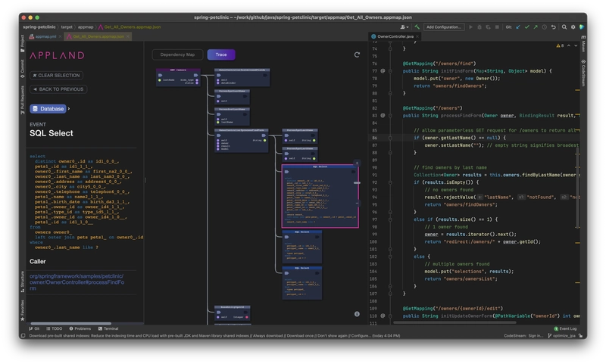The width and height of the screenshot is (606, 364).
Task: Open the Event Log panel
Action: 565,329
